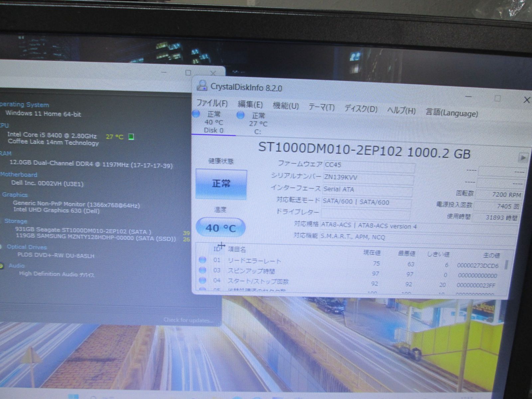Click status circle of SMART row 03
The height and width of the screenshot is (399, 532).
pyautogui.click(x=202, y=270)
